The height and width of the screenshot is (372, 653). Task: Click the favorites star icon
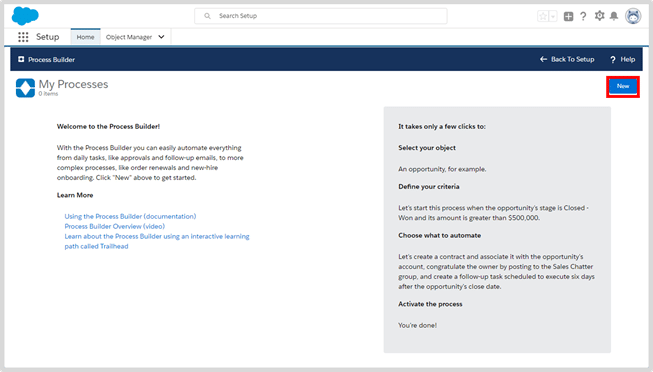pyautogui.click(x=543, y=16)
